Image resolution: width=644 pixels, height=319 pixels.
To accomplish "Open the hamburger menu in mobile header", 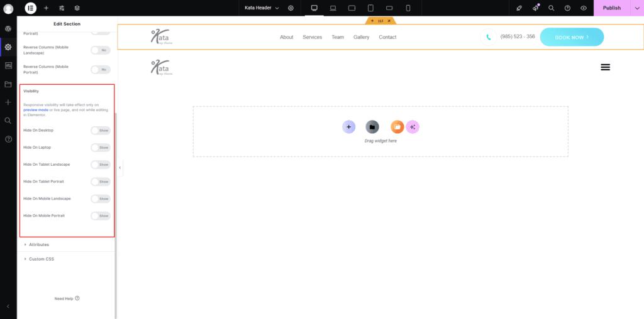I will [x=606, y=67].
